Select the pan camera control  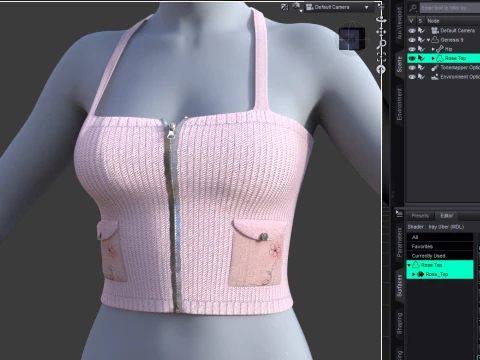(381, 32)
